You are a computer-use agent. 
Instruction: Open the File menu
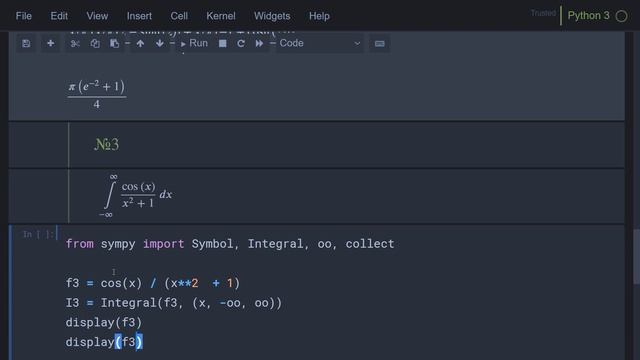pos(24,16)
